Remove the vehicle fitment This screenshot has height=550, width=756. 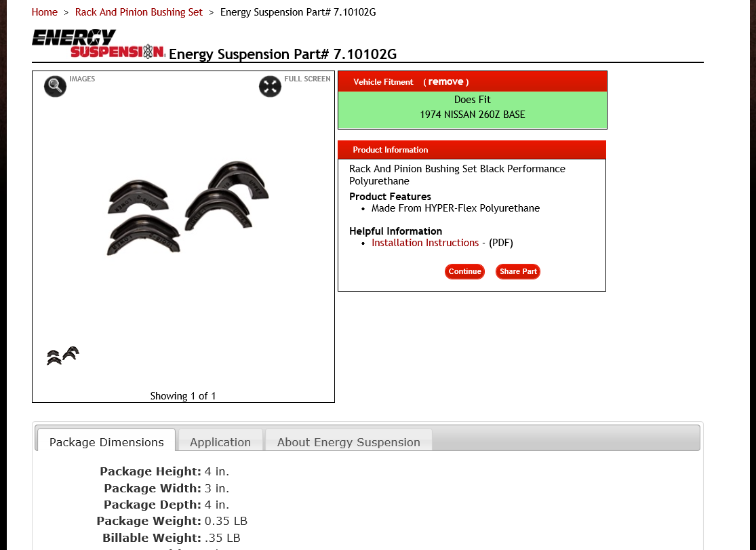(x=446, y=81)
